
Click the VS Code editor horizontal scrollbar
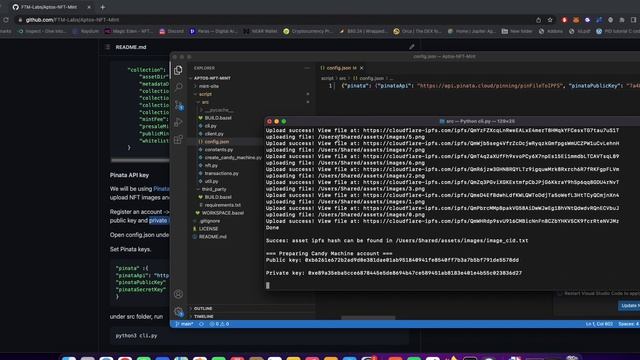368,318
